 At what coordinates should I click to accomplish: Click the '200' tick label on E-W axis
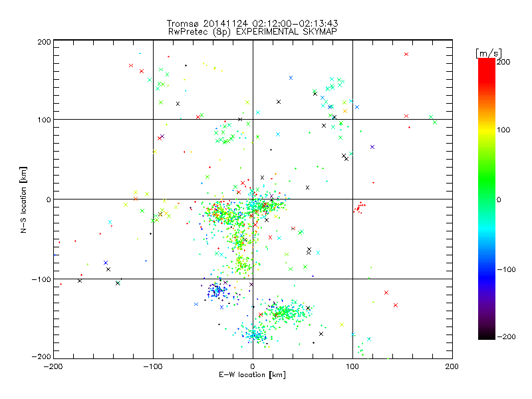[452, 366]
